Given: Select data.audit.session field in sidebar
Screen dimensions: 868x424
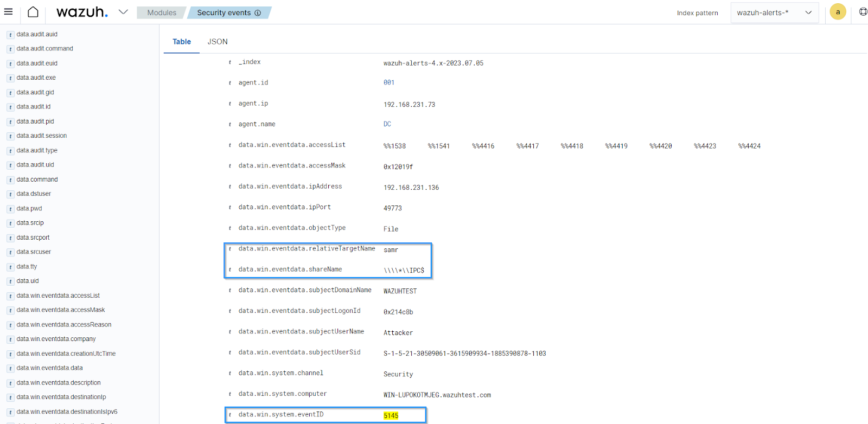Looking at the screenshot, I should coord(42,136).
